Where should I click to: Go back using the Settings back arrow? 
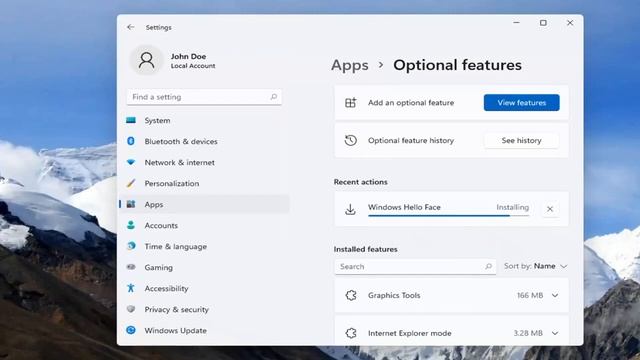pos(131,27)
